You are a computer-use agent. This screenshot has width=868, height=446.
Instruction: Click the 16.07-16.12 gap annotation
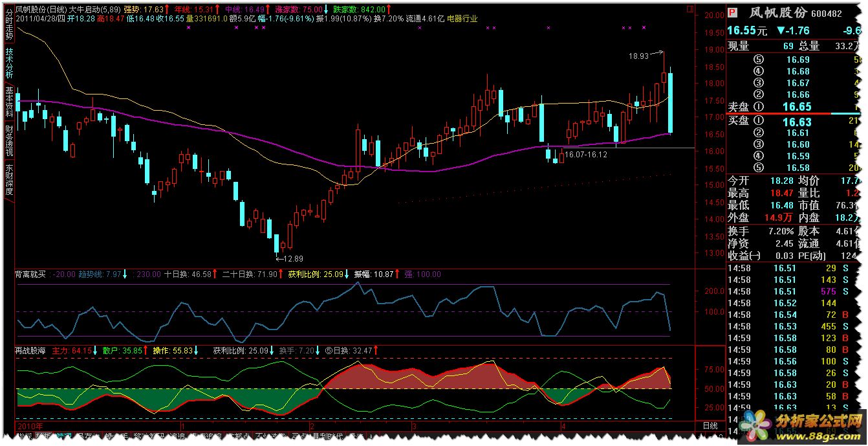(585, 155)
